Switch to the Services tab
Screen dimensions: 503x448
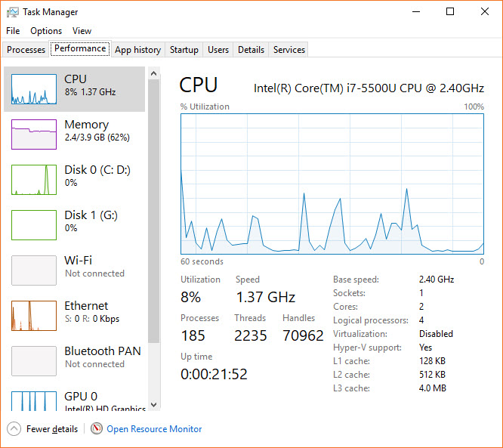(x=289, y=50)
